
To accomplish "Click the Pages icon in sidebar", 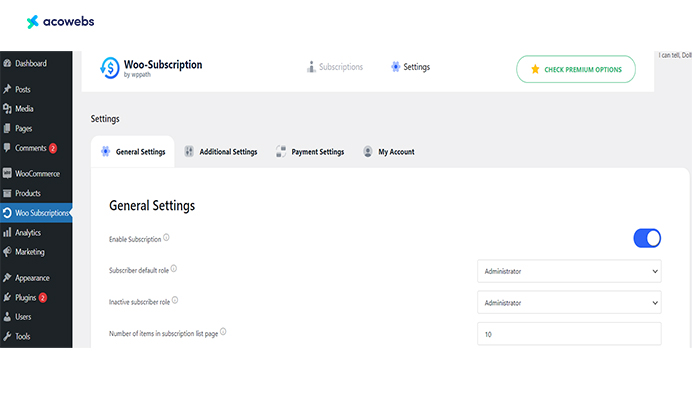I will pos(7,128).
